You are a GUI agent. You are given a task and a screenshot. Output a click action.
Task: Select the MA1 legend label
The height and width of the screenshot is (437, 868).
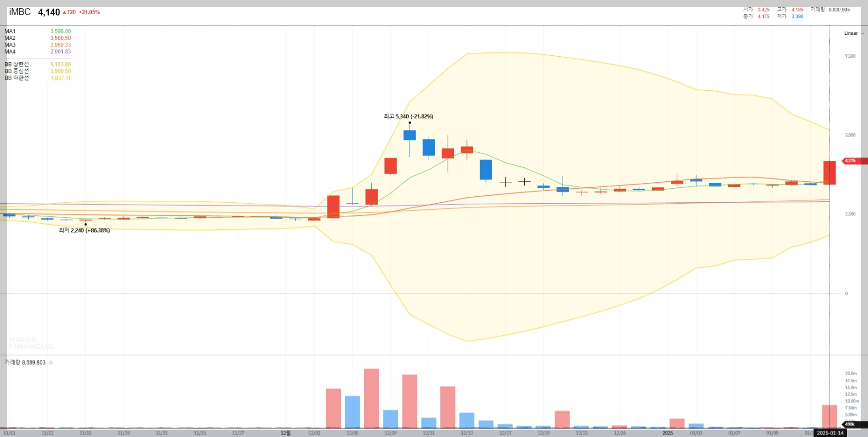pyautogui.click(x=10, y=31)
